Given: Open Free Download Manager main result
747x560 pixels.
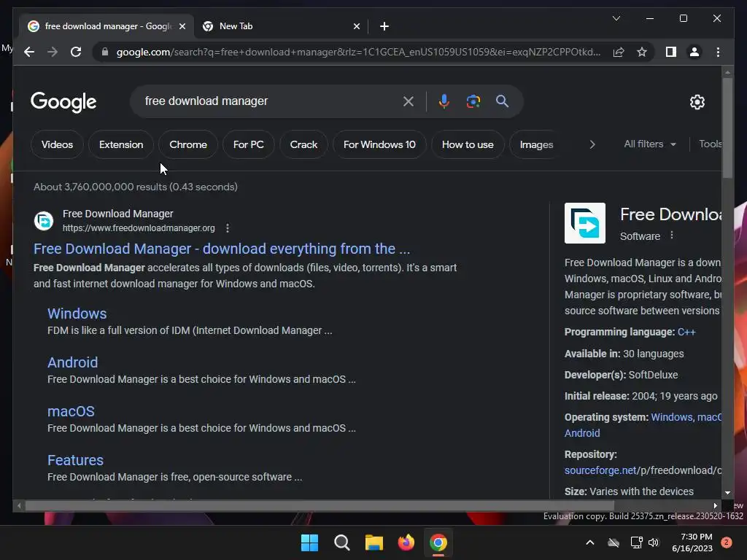Looking at the screenshot, I should click(222, 249).
